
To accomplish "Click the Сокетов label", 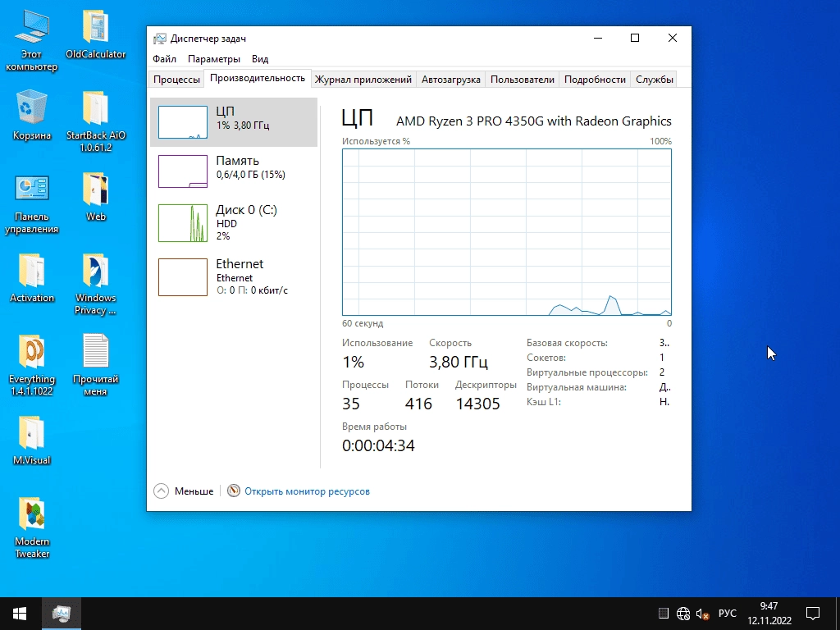I will 546,358.
